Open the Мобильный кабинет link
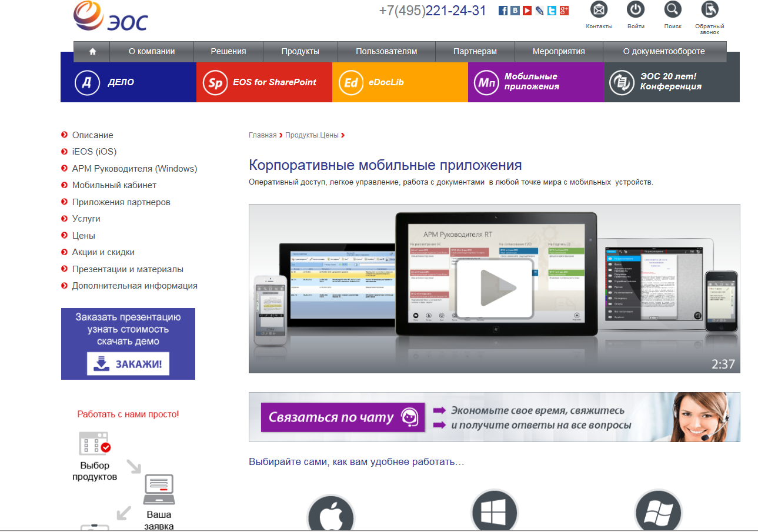Screen dimensions: 758x532 115,185
